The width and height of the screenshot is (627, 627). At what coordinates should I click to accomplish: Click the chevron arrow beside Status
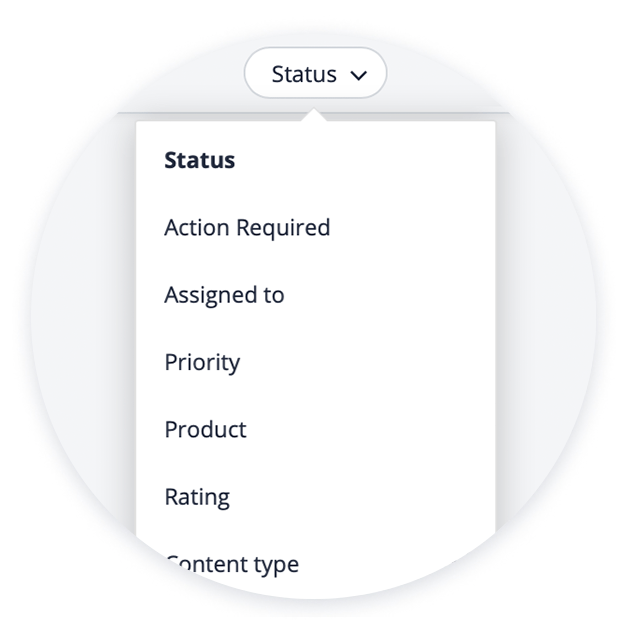click(359, 75)
